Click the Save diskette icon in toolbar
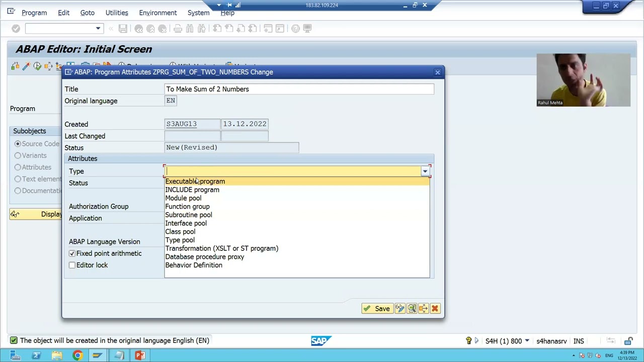Screen dimensions: 644x362 pyautogui.click(x=123, y=29)
